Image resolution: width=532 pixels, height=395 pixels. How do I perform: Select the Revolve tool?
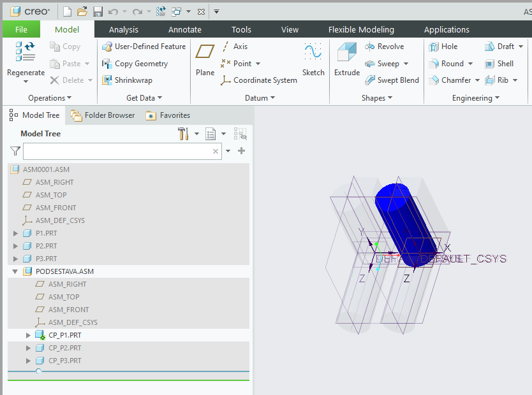[x=384, y=47]
